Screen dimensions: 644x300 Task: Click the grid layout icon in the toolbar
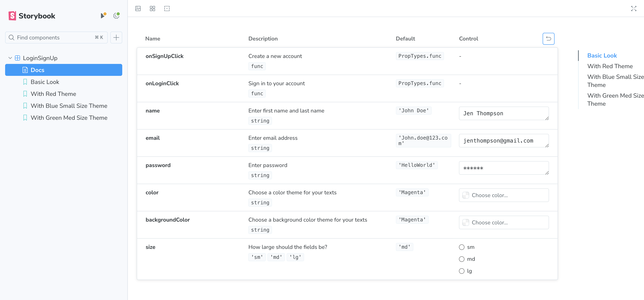152,8
